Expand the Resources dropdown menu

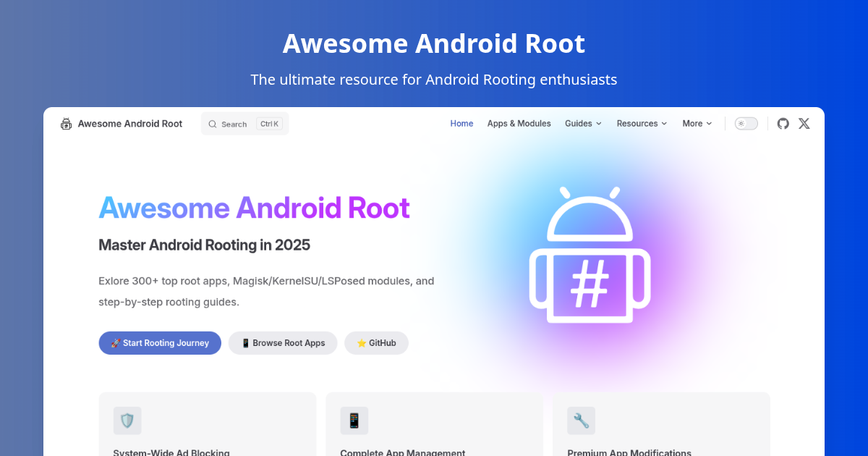pyautogui.click(x=642, y=124)
